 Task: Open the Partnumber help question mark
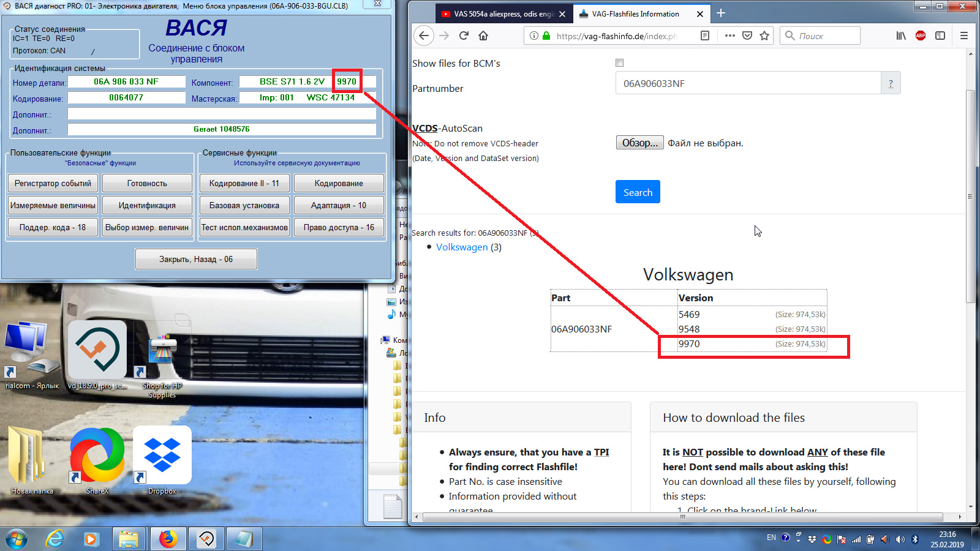point(891,83)
